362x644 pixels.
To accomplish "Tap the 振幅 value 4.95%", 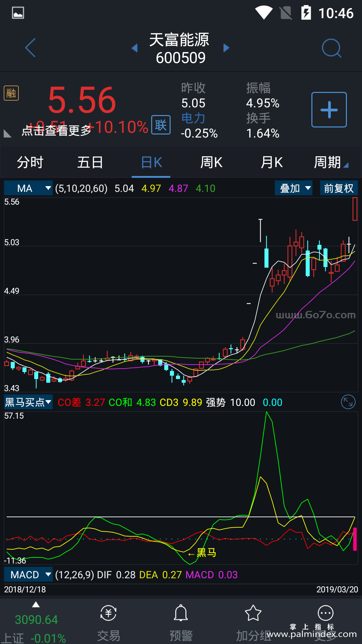I will [263, 103].
